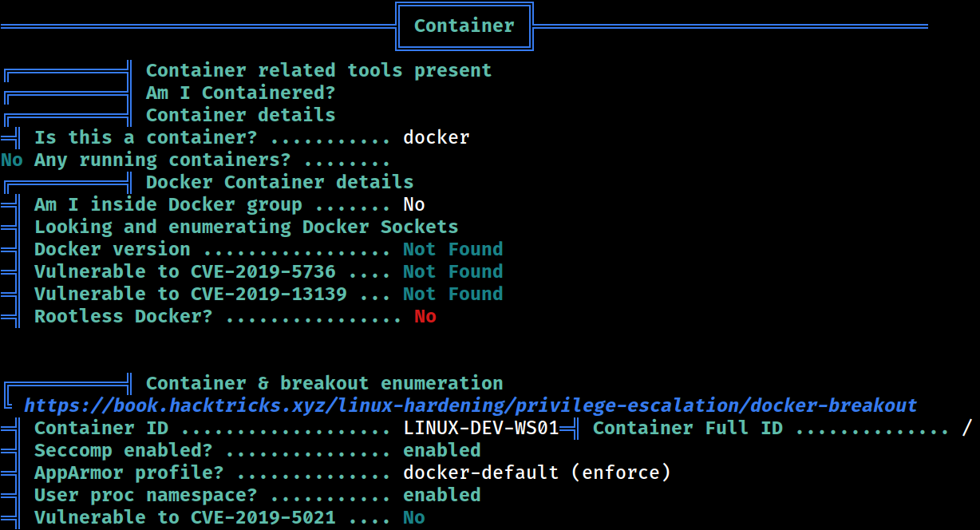Click the LINUX-DEV-WS01 container ID
Viewport: 980px width, 530px height.
tap(481, 428)
